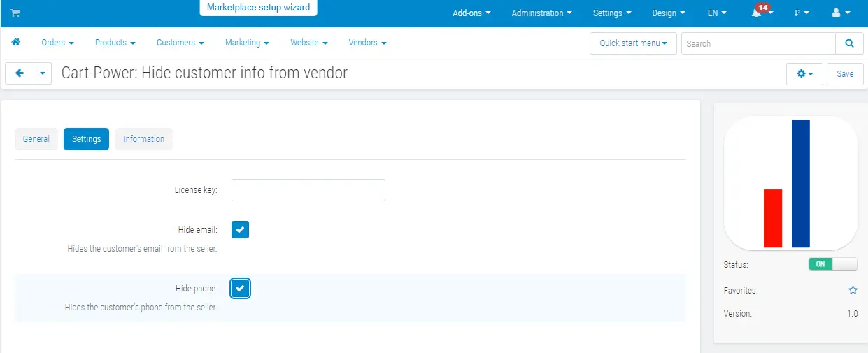Open the Information tab
The height and width of the screenshot is (353, 868).
click(x=143, y=139)
